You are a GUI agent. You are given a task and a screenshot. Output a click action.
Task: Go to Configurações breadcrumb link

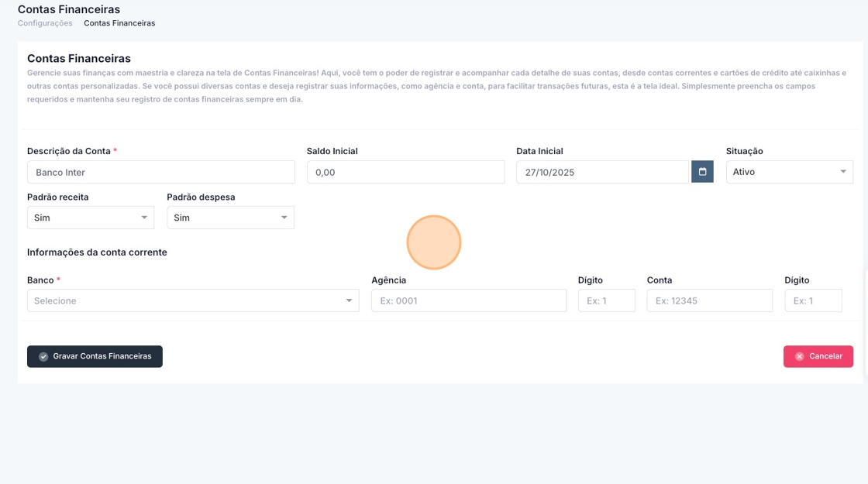click(x=45, y=23)
